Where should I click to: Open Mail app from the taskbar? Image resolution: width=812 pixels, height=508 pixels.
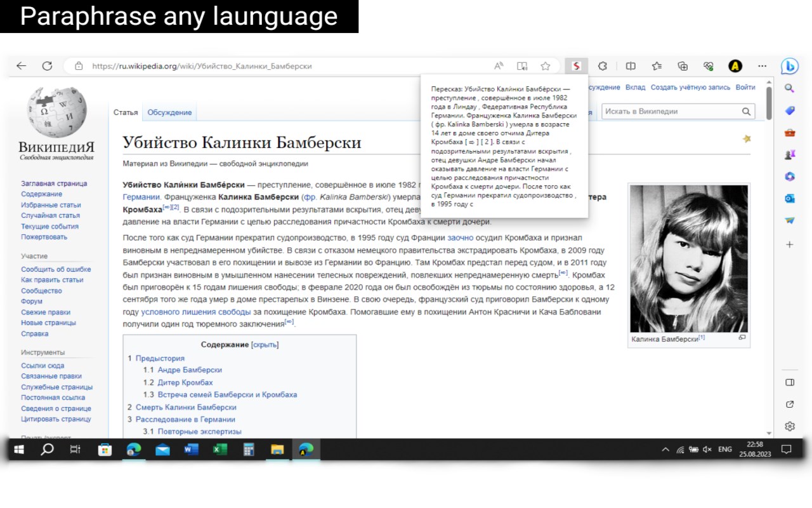point(162,450)
